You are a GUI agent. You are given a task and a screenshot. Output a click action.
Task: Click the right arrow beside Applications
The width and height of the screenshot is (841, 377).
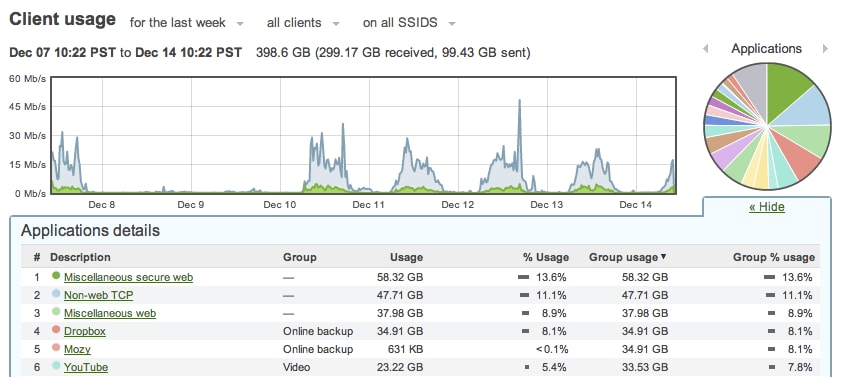coord(825,49)
